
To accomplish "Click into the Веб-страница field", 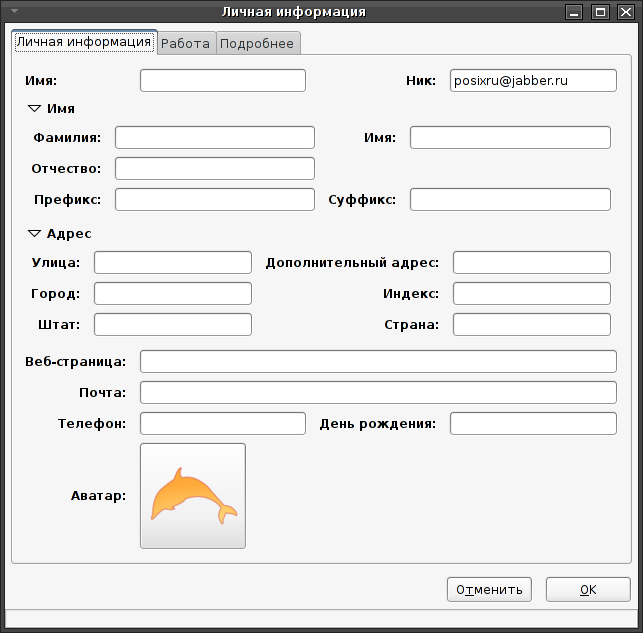I will (378, 362).
